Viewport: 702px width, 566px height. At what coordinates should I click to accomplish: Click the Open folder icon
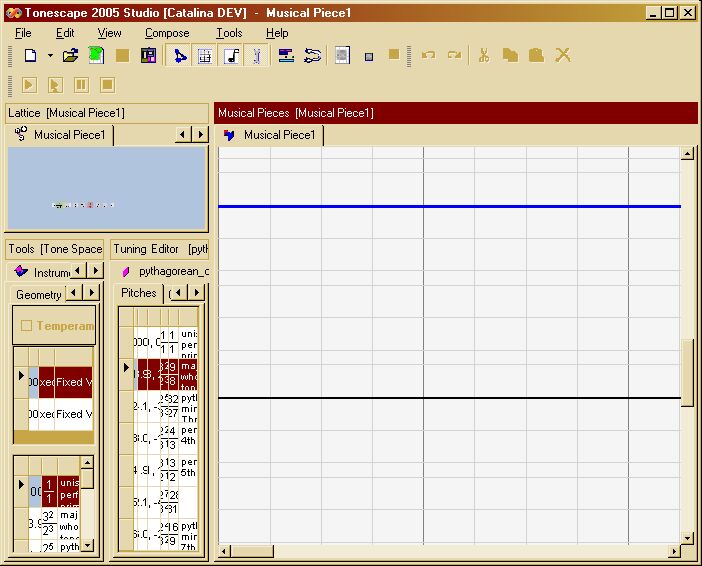point(70,56)
